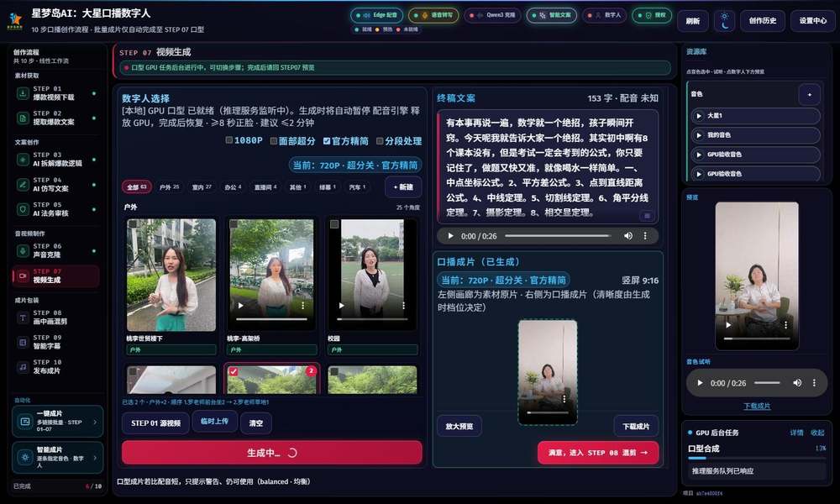Click the STEP 06 microphone icon
The image size is (840, 504).
23,250
